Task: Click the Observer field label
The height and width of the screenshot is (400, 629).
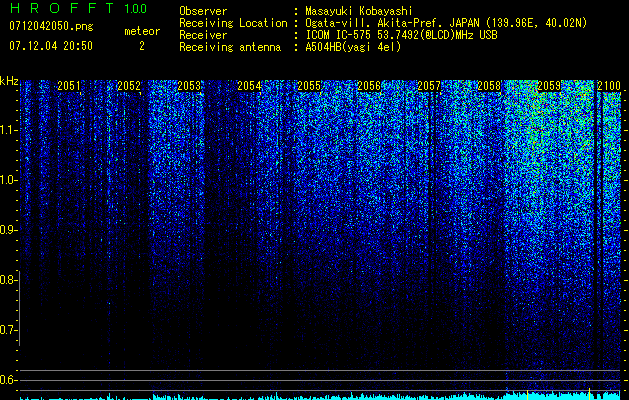Action: coord(203,11)
